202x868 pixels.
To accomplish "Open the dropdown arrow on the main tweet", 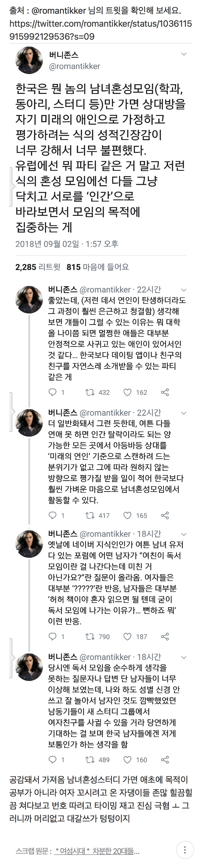I will (184, 54).
